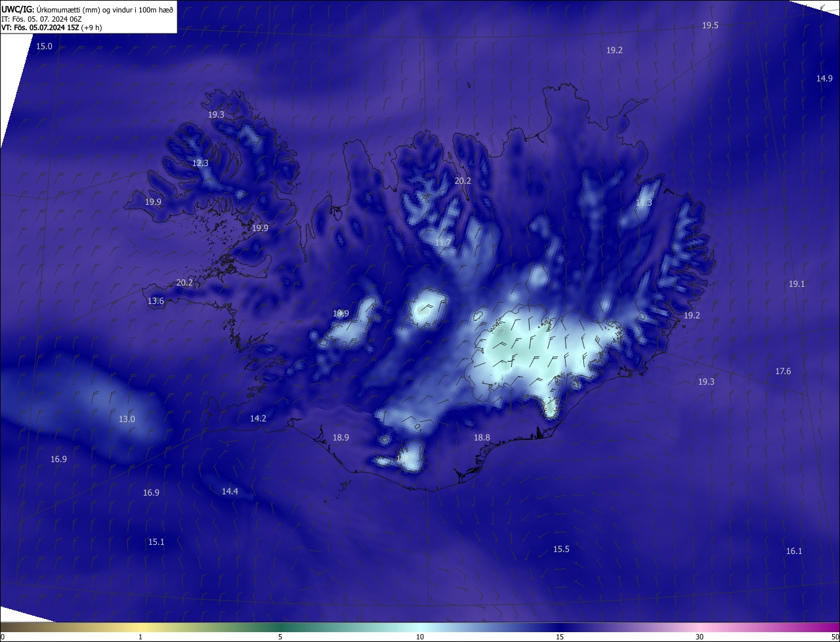840x642 pixels.
Task: Click the 18.8 value label on the map
Action: pyautogui.click(x=482, y=438)
